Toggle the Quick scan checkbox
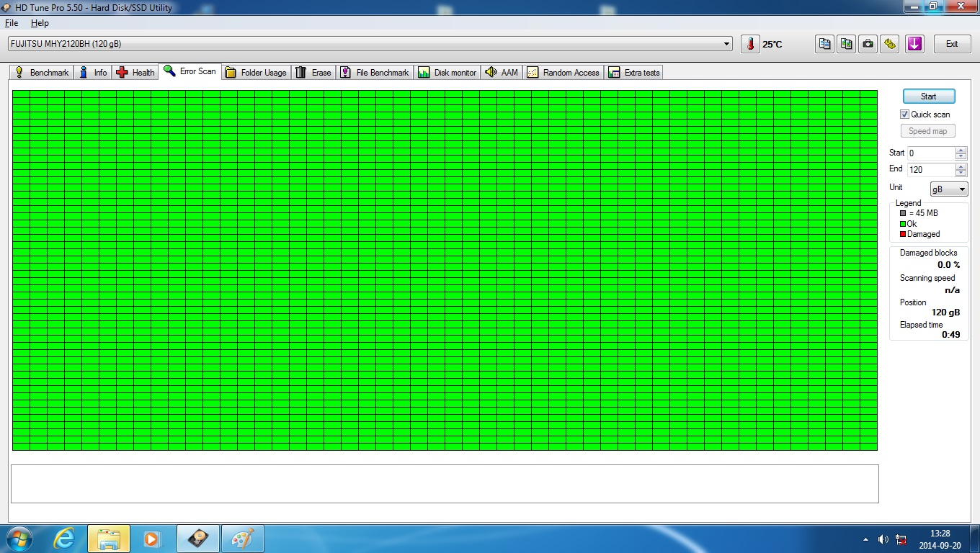980x553 pixels. click(x=904, y=114)
